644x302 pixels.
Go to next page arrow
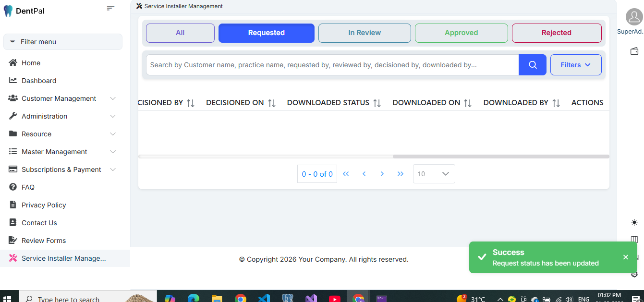[382, 174]
